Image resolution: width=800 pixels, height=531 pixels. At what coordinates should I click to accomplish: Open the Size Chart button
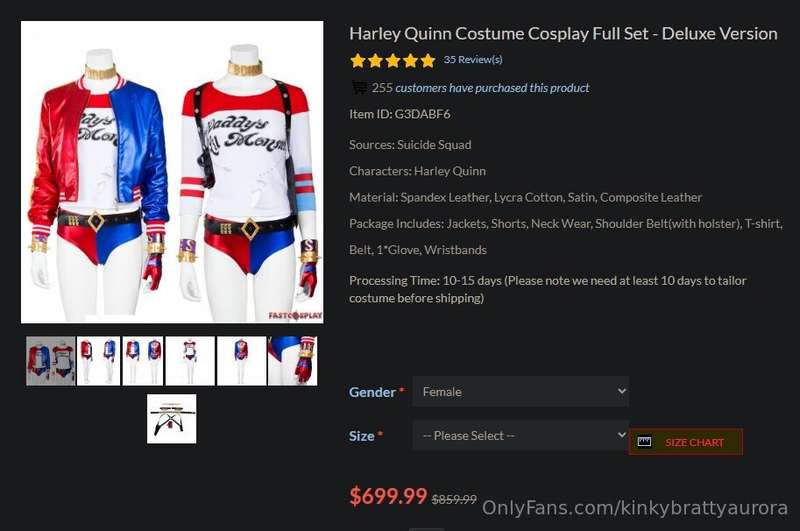[686, 442]
